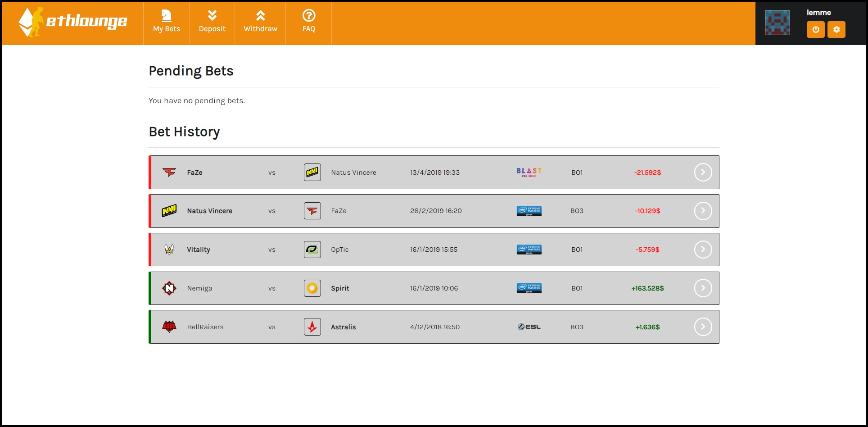Click the lemme user avatar
The height and width of the screenshot is (427, 868).
[x=778, y=23]
